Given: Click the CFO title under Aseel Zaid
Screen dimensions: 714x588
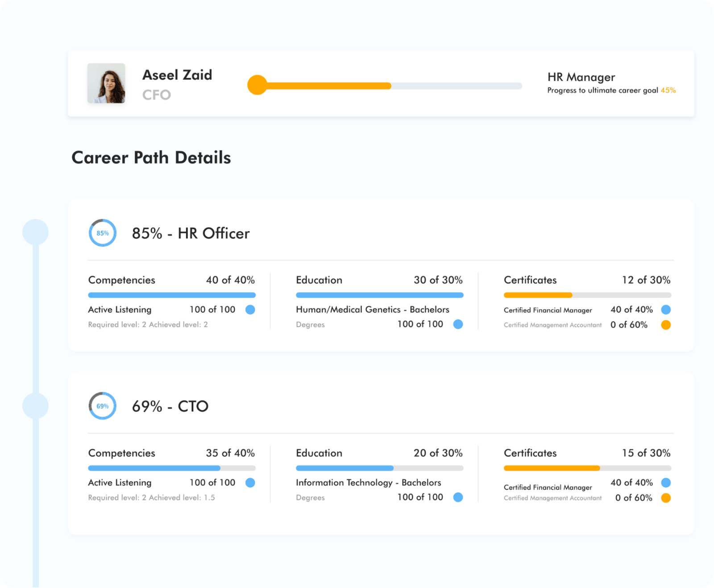Looking at the screenshot, I should click(156, 94).
